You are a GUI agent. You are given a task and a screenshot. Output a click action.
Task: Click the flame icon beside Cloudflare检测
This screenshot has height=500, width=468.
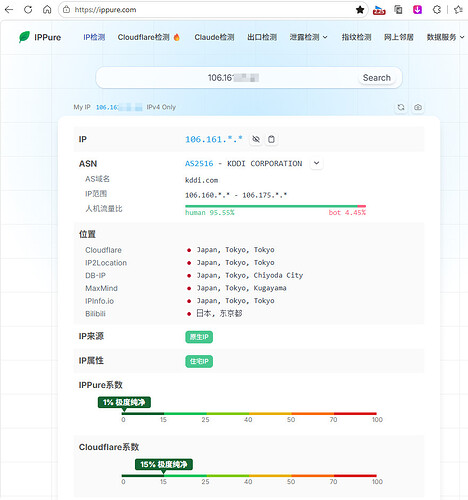click(177, 37)
